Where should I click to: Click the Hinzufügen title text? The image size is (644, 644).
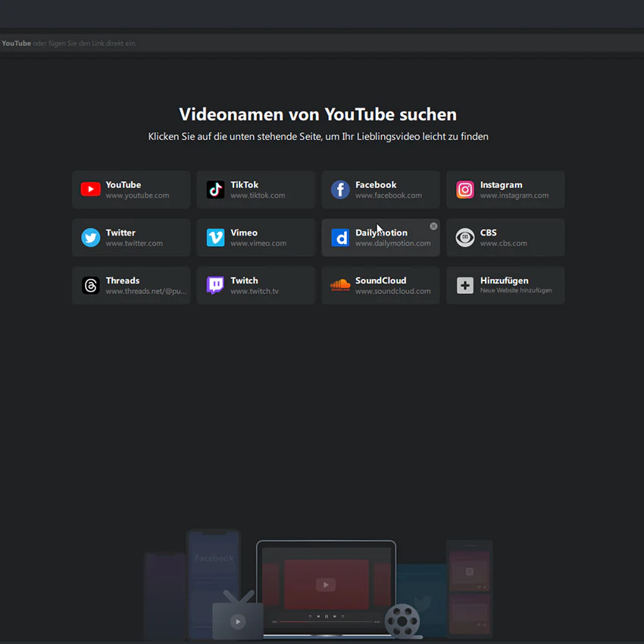point(504,280)
